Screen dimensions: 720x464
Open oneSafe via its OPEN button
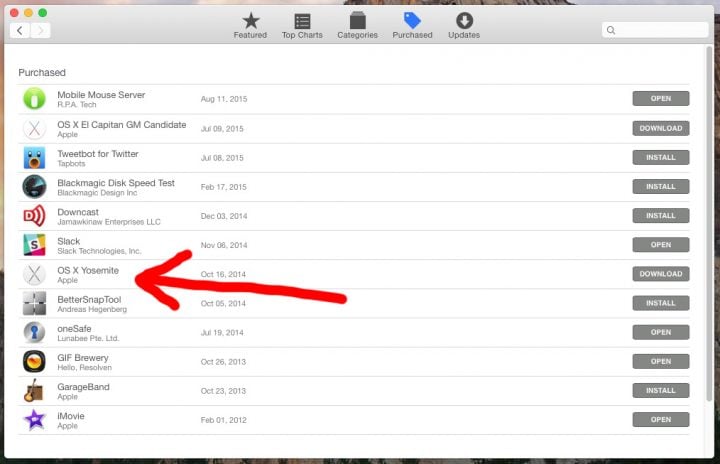click(x=661, y=332)
